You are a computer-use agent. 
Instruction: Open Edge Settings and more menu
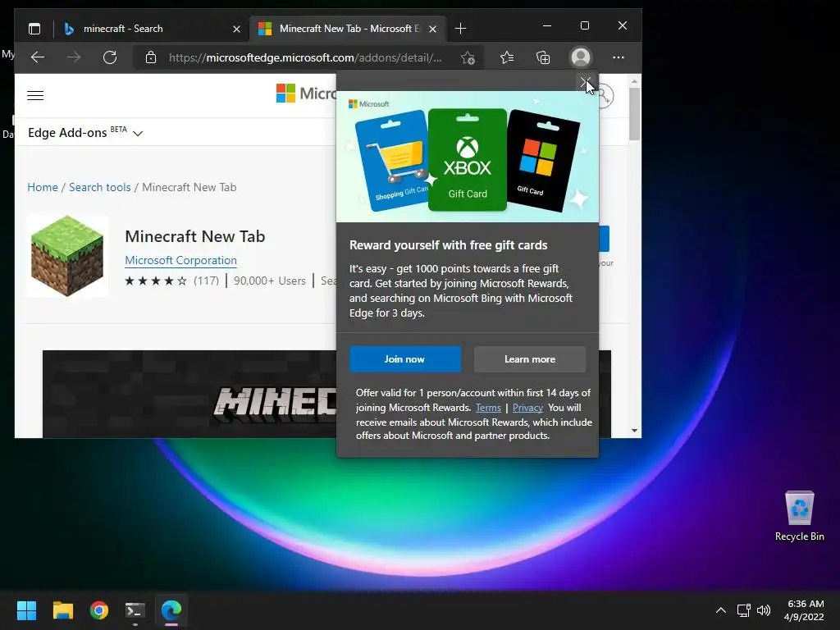(x=619, y=57)
